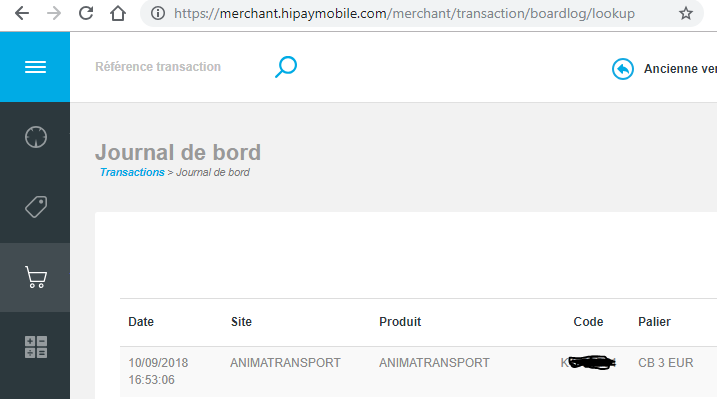The width and height of the screenshot is (717, 399).
Task: Click the Ancienne version back-arrow icon
Action: click(623, 69)
